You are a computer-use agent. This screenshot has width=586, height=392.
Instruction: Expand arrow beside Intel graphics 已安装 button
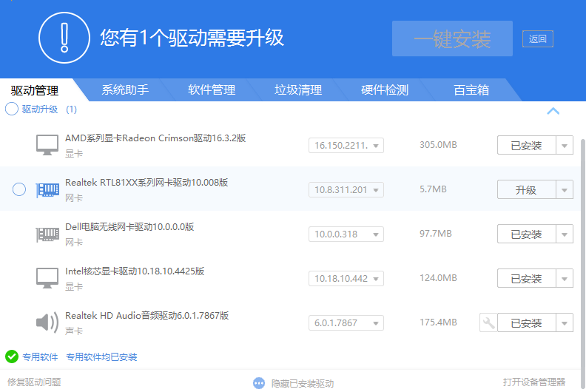[565, 278]
